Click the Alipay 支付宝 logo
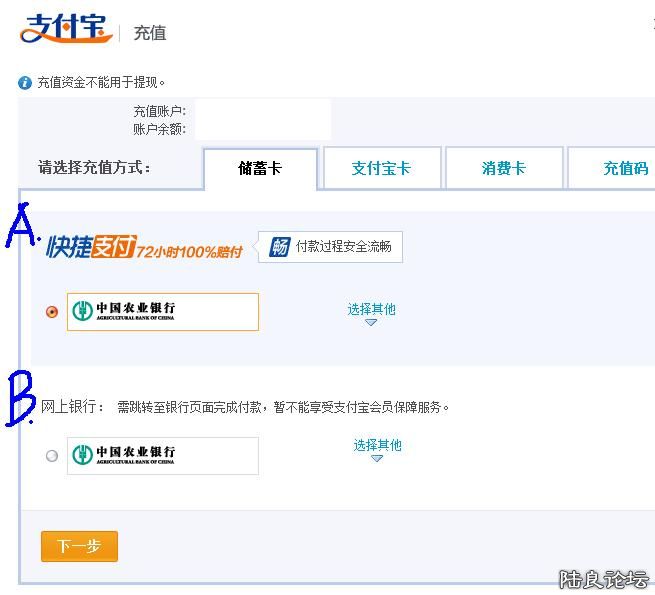 pos(65,28)
